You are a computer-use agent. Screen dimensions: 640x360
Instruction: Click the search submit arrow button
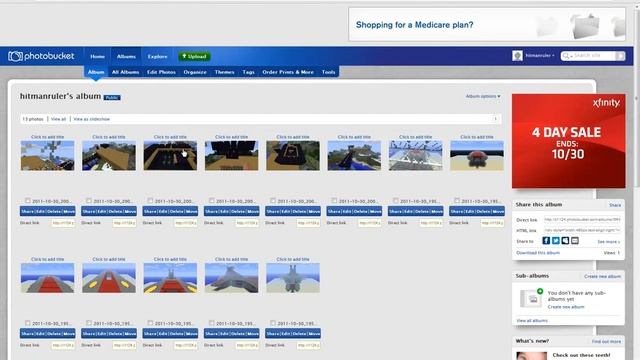click(x=620, y=56)
